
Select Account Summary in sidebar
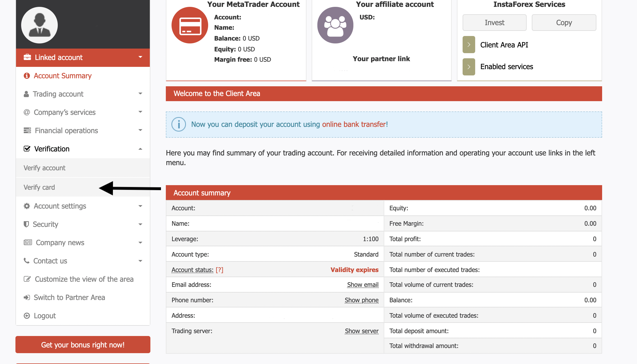pyautogui.click(x=63, y=76)
